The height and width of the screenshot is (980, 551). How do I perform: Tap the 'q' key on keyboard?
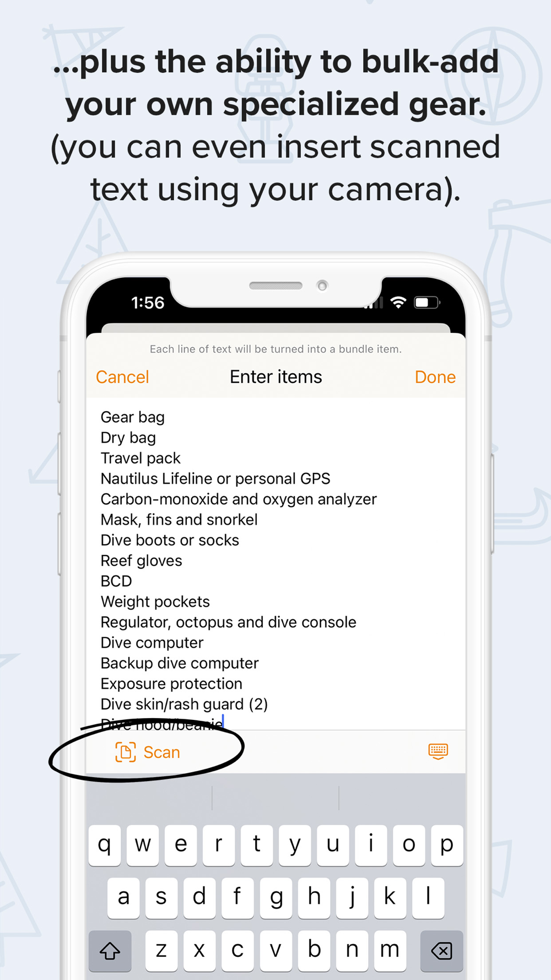[105, 845]
